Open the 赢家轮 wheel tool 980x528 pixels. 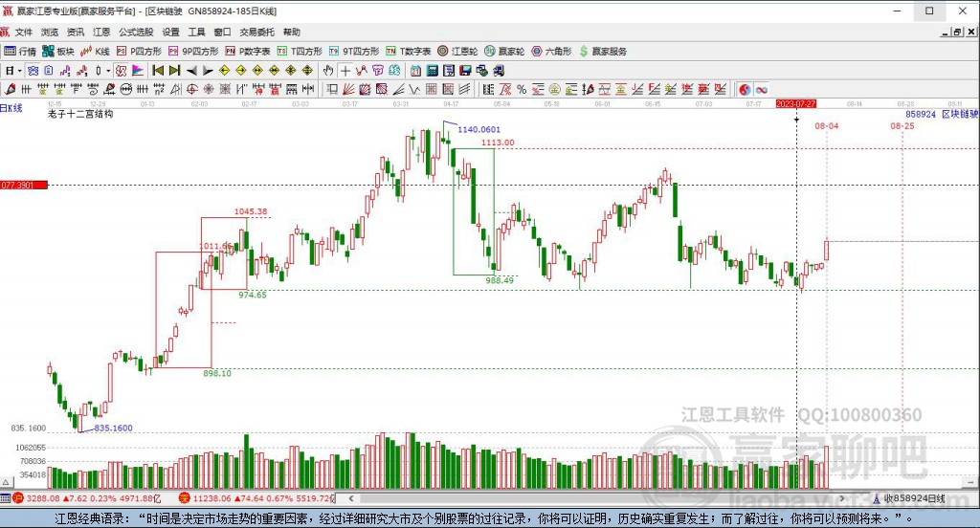coord(504,52)
